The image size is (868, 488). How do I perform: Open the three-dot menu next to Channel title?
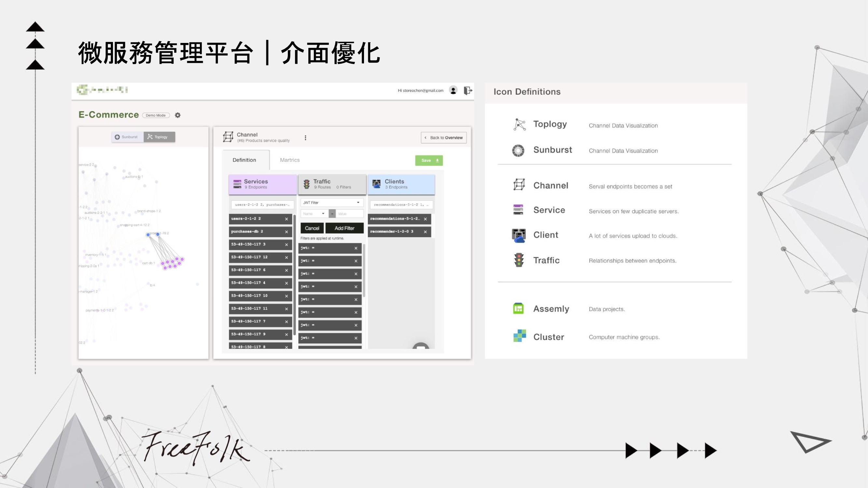tap(306, 137)
